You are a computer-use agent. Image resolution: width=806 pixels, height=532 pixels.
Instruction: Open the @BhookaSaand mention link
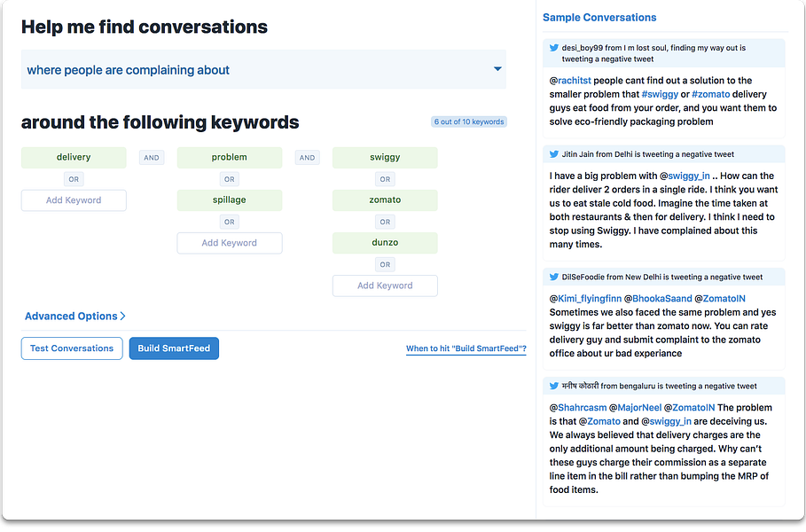point(658,299)
